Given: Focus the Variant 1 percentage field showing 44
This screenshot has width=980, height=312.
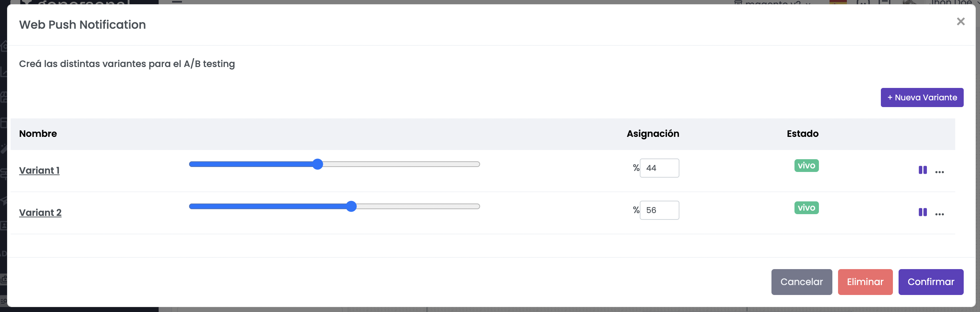Looking at the screenshot, I should pyautogui.click(x=659, y=168).
